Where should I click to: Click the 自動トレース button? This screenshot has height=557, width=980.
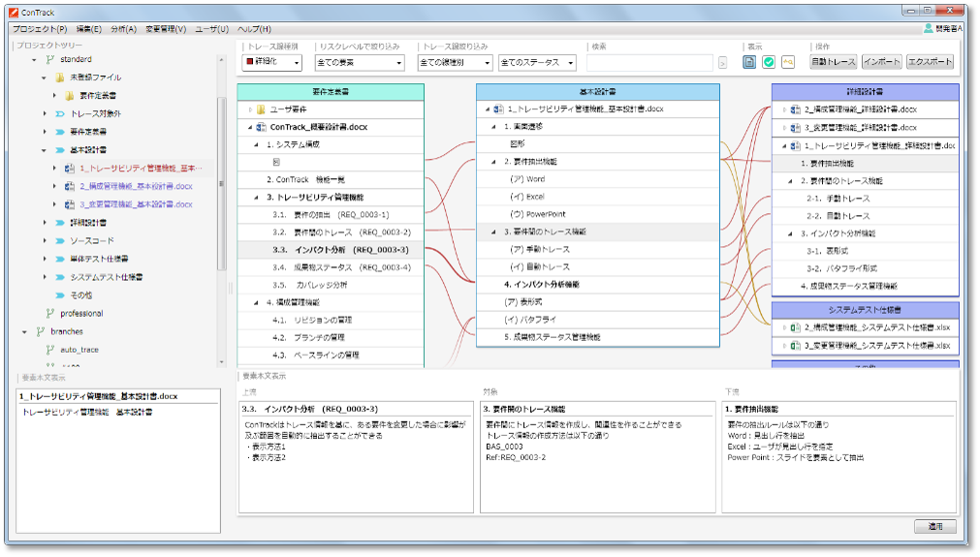pos(833,61)
